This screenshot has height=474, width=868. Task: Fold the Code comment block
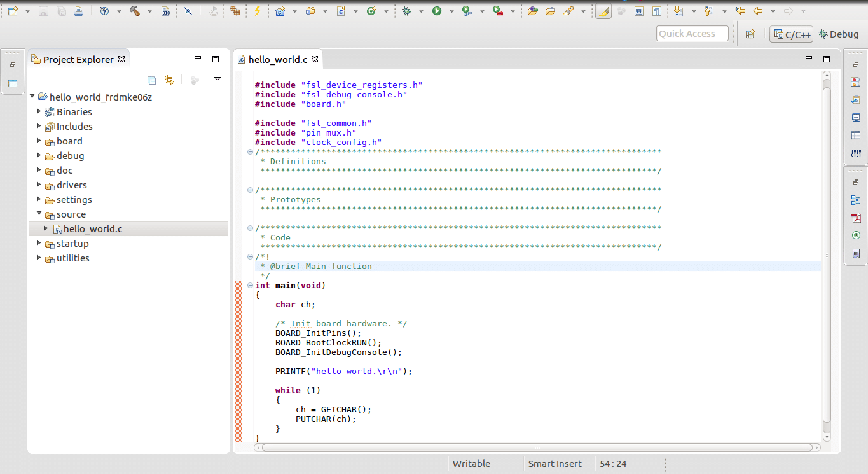coord(250,228)
